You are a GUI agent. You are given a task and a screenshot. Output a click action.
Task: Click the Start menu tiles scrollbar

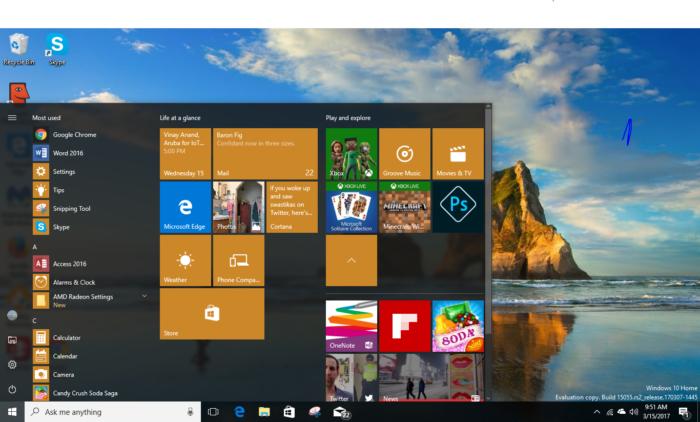(x=488, y=223)
